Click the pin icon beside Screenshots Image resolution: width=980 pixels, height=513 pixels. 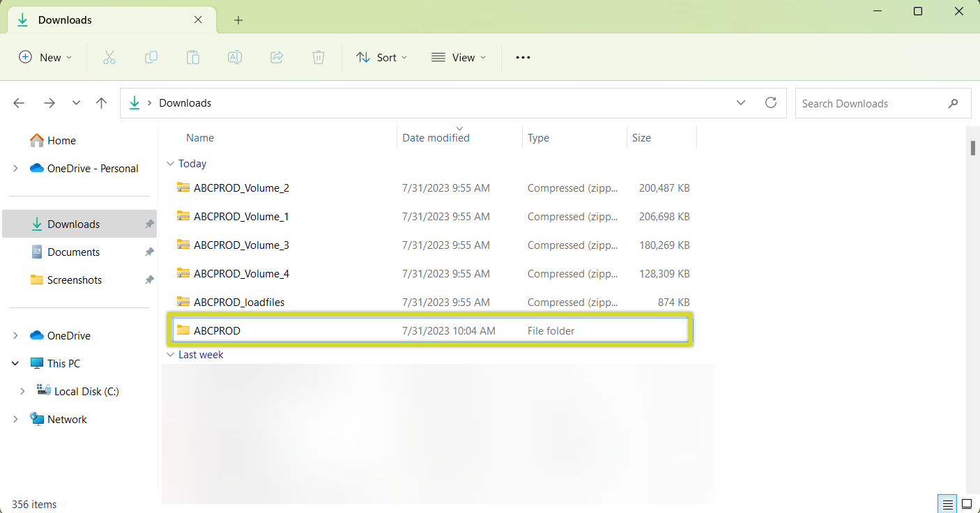pyautogui.click(x=149, y=280)
